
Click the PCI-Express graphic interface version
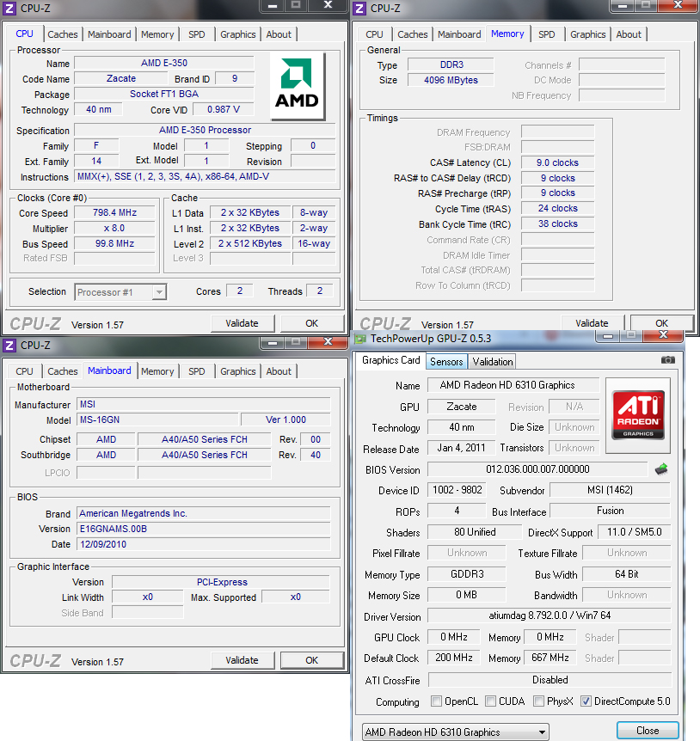(x=221, y=582)
